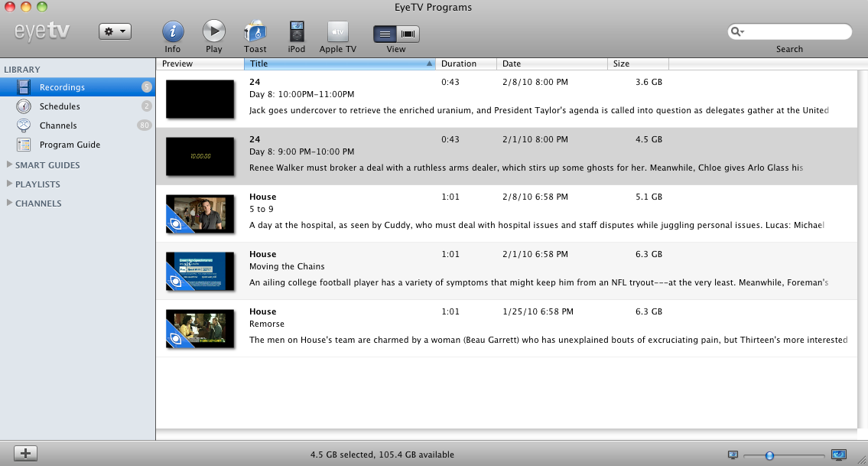Click description starting 'An ailing college football player'

[538, 282]
